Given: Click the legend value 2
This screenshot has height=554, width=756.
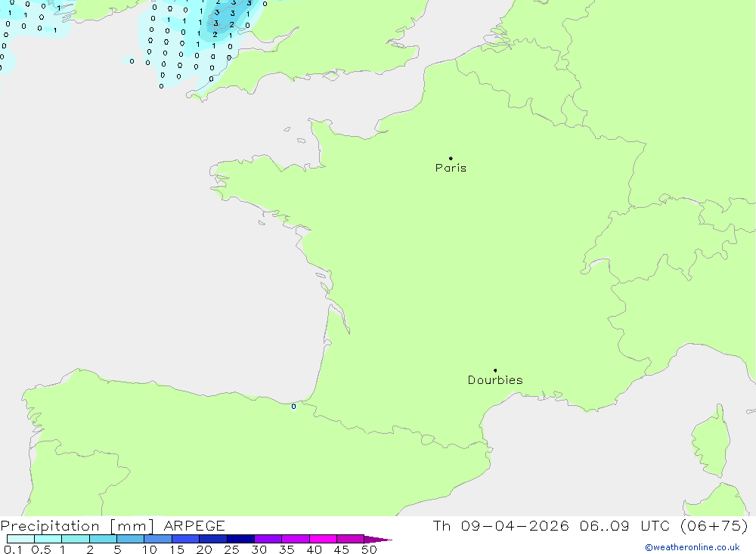Looking at the screenshot, I should [x=90, y=549].
